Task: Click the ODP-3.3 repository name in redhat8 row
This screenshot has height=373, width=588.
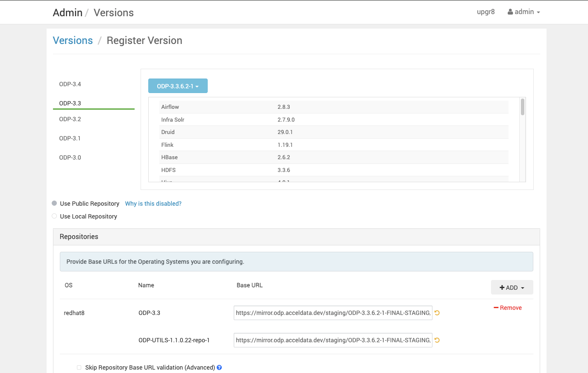Action: pyautogui.click(x=149, y=313)
